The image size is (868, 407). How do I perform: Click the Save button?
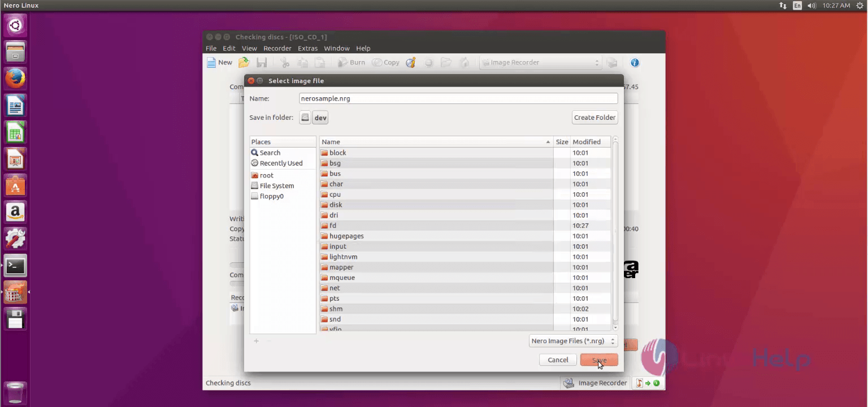coord(599,360)
